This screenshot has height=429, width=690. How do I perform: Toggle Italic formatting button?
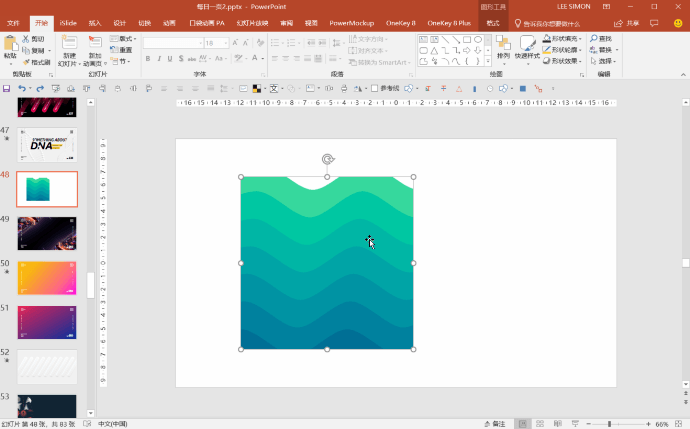point(158,59)
